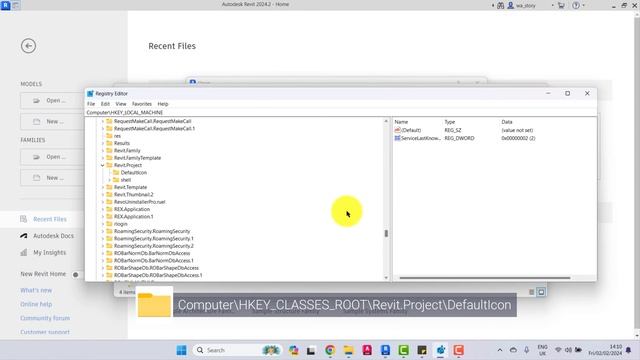Select the rlogin registry key
This screenshot has width=640, height=360.
point(120,224)
